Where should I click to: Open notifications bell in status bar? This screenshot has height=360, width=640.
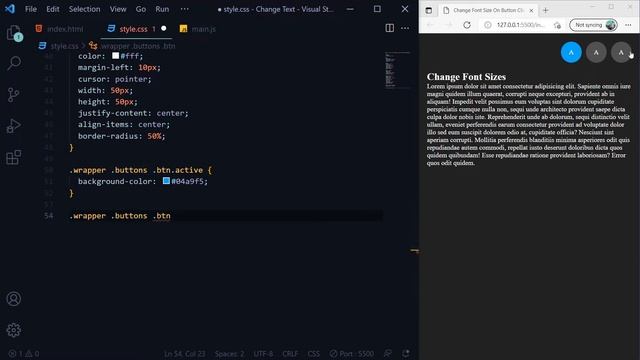click(x=406, y=353)
